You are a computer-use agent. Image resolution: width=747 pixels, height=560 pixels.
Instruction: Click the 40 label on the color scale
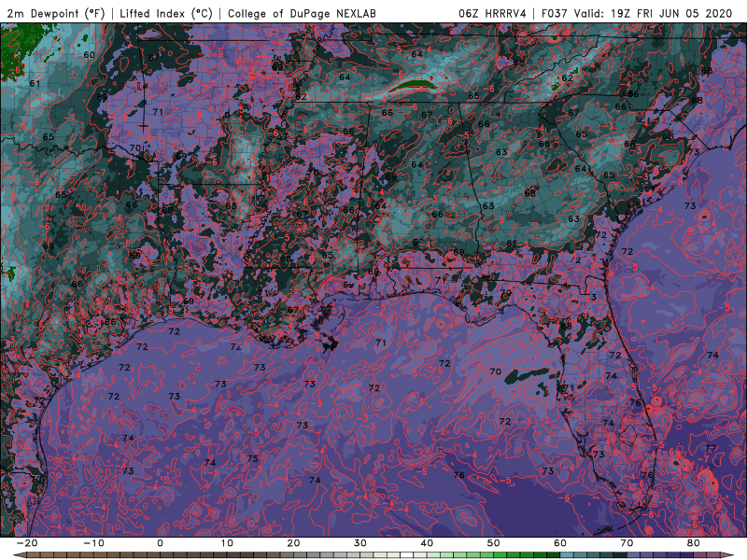coord(427,543)
